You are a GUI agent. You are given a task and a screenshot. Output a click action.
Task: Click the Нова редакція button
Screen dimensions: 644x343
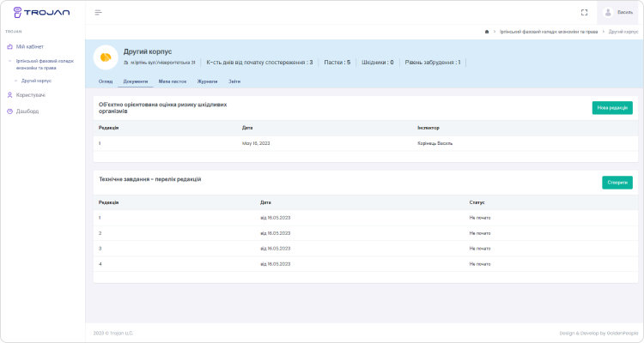click(612, 108)
